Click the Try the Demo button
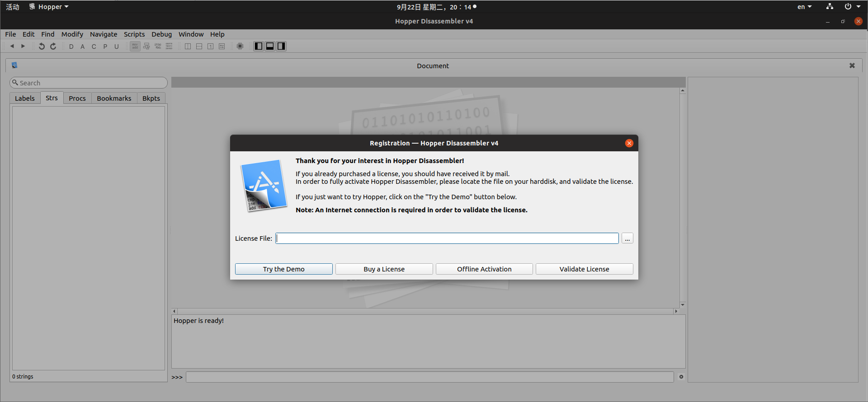The height and width of the screenshot is (402, 868). click(284, 269)
